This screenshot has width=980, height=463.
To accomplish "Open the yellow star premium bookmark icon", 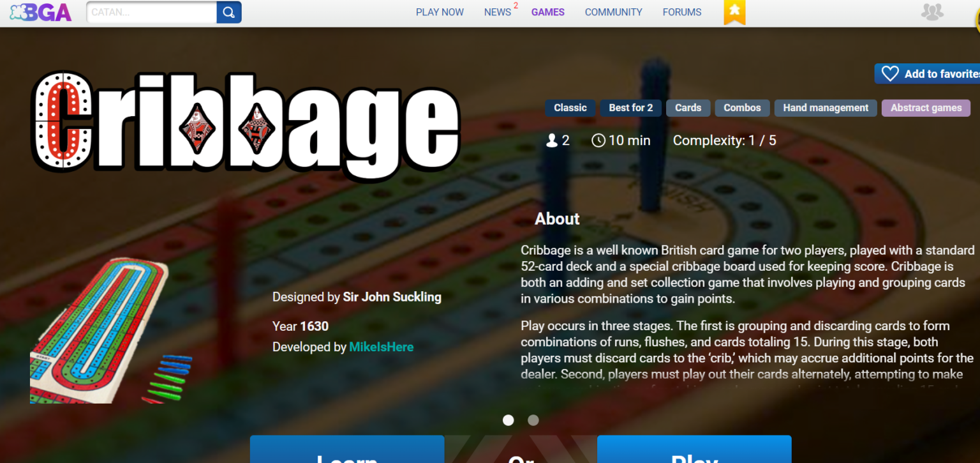I will [x=734, y=11].
